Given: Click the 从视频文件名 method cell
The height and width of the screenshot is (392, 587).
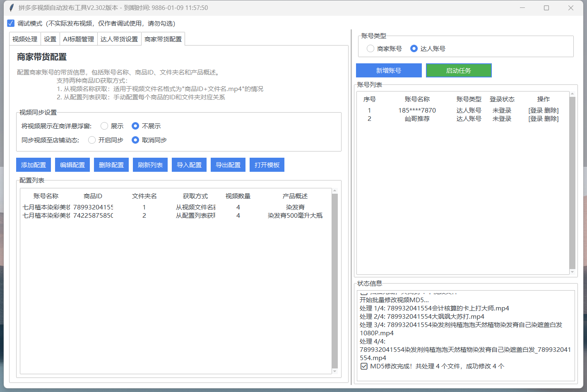Looking at the screenshot, I should [x=195, y=207].
